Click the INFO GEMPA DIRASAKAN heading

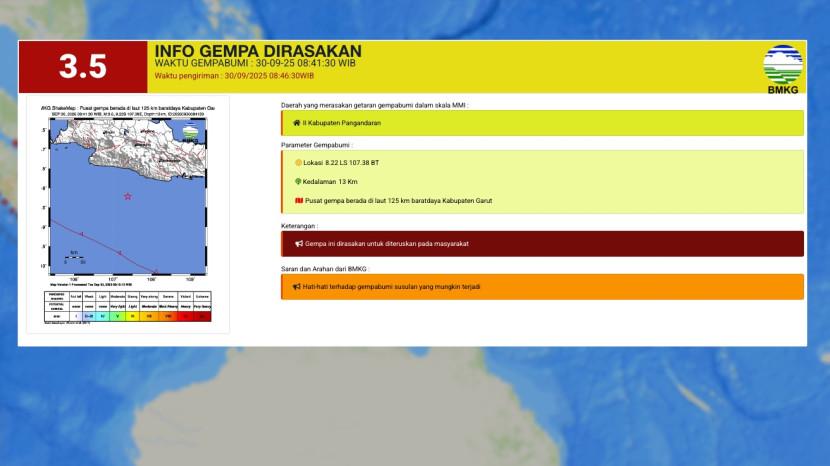pyautogui.click(x=258, y=51)
